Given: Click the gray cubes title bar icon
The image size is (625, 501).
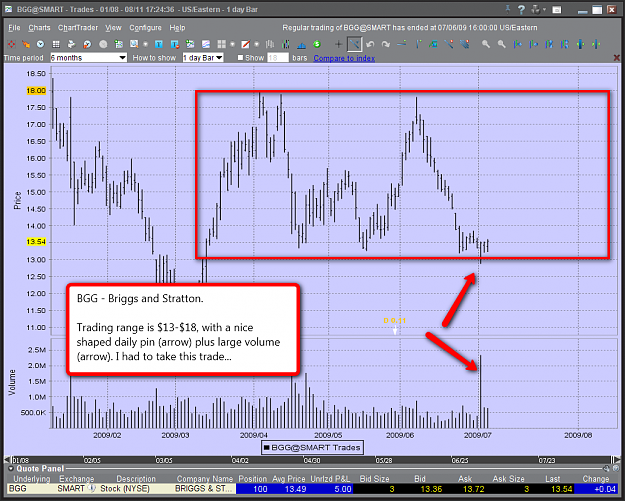Looking at the screenshot, I should tap(535, 10).
